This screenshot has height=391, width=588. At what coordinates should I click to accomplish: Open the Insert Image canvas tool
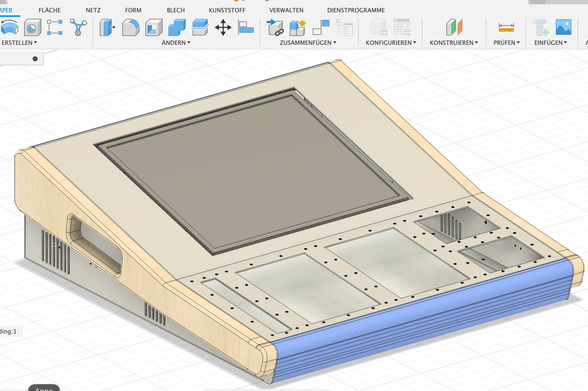tap(563, 27)
